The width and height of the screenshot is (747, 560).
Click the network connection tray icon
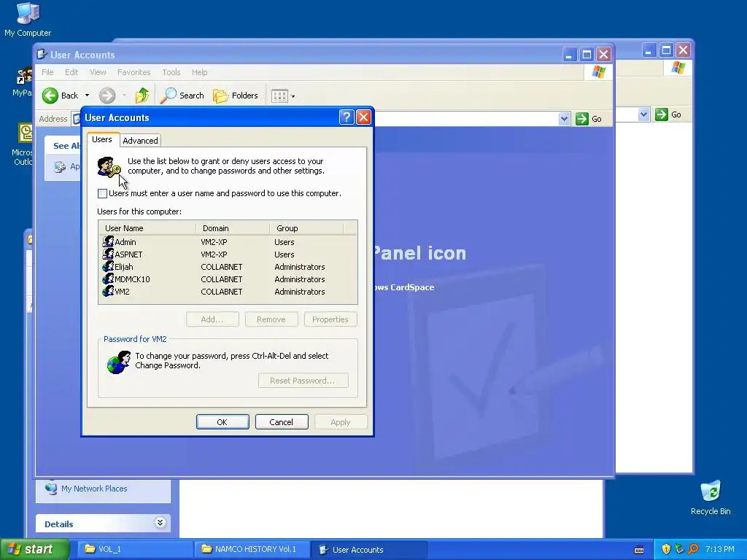(679, 550)
